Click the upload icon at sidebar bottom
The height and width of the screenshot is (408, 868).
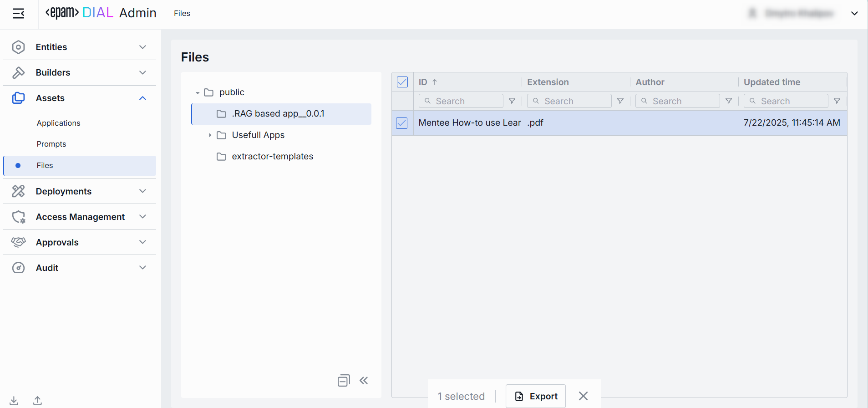coord(38,401)
